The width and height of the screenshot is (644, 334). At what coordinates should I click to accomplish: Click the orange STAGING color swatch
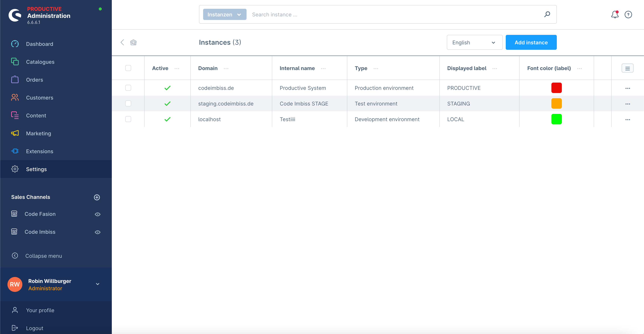coord(556,103)
